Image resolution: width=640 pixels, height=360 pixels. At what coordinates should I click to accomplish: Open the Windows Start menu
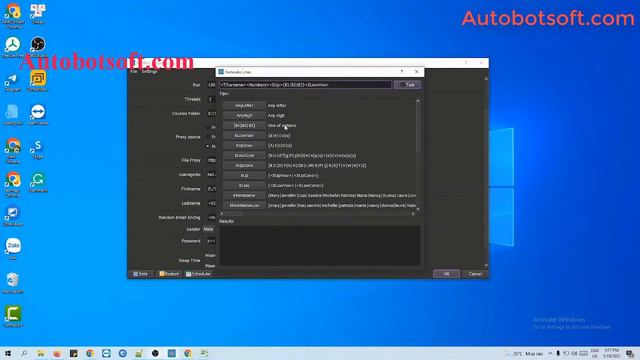(8, 353)
